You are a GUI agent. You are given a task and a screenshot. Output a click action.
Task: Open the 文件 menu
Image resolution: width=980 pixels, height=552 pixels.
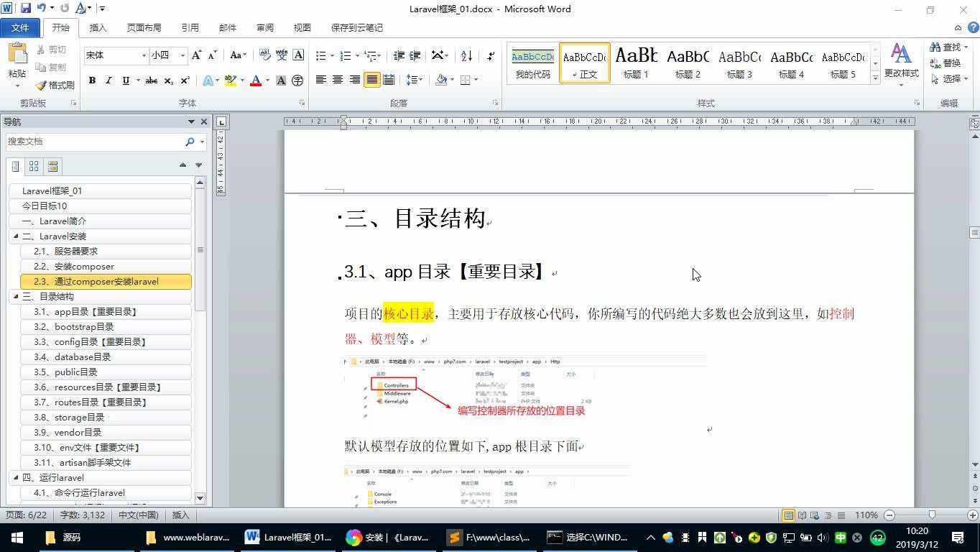tap(21, 27)
